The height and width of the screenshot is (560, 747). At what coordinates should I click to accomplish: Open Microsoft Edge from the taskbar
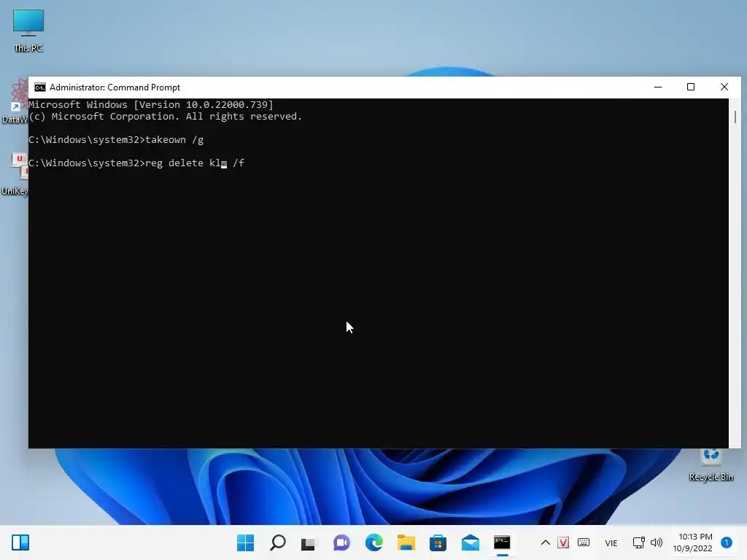click(374, 542)
